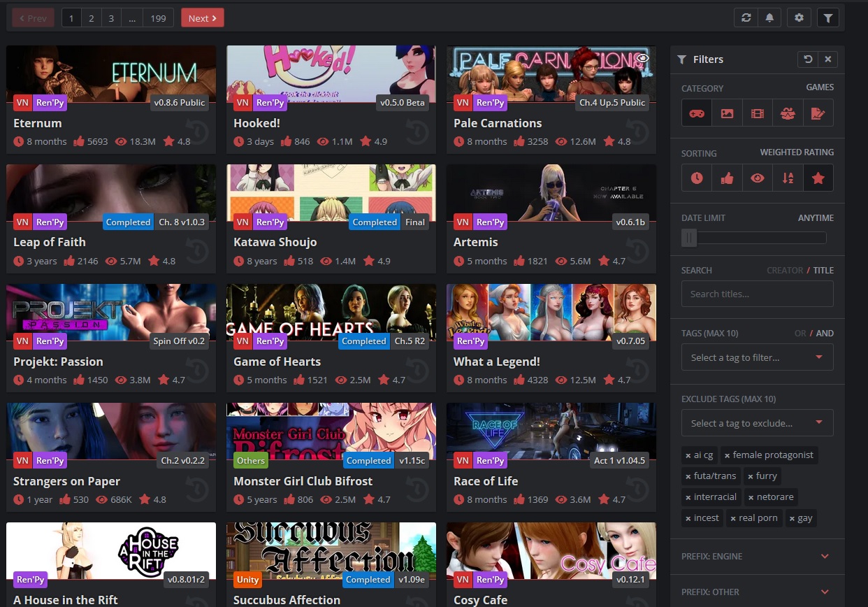The width and height of the screenshot is (868, 607).
Task: Sort by date clock icon
Action: 697,178
